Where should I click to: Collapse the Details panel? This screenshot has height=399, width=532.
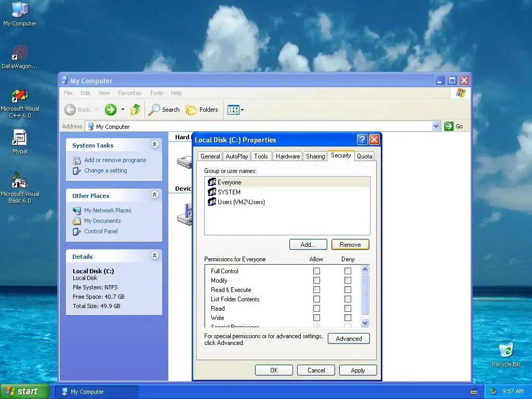click(154, 255)
